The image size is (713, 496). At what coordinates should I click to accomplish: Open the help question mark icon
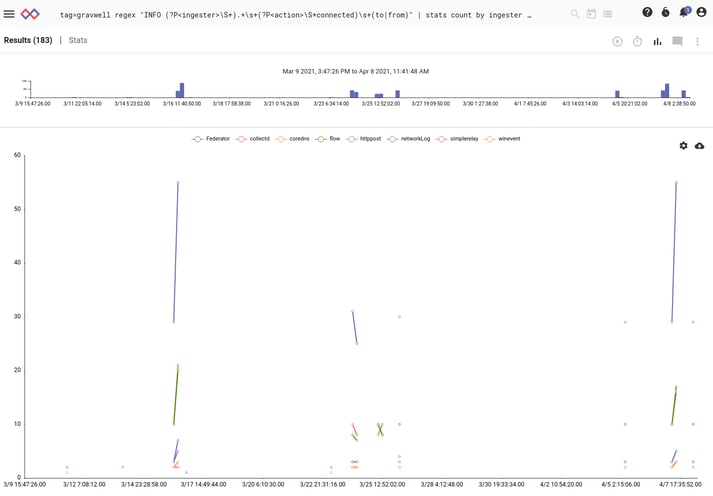pos(648,13)
